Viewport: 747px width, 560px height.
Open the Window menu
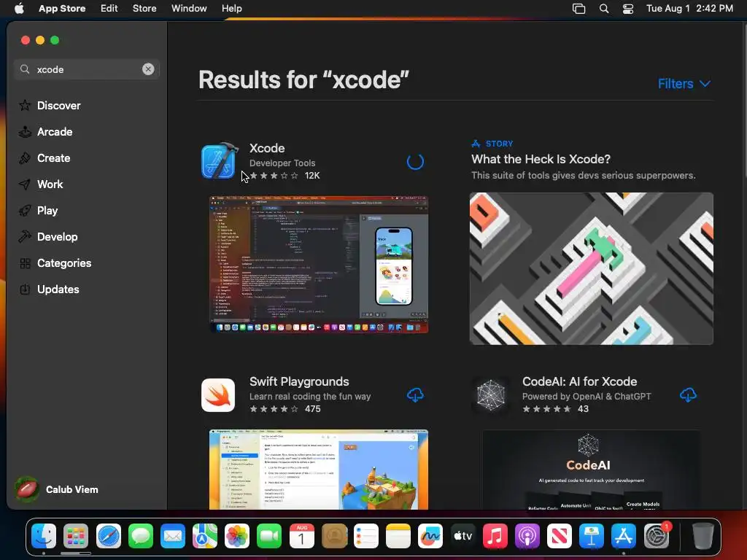[x=189, y=9]
